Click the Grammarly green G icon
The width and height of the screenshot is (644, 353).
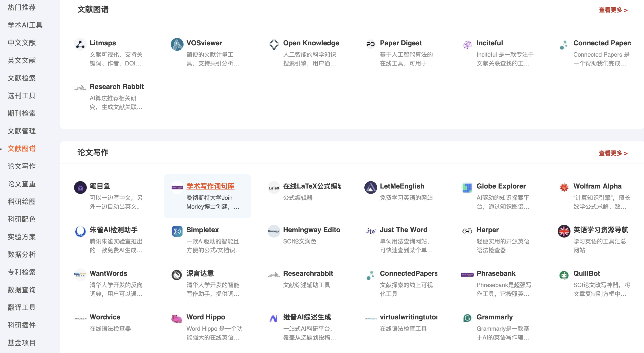[467, 318]
